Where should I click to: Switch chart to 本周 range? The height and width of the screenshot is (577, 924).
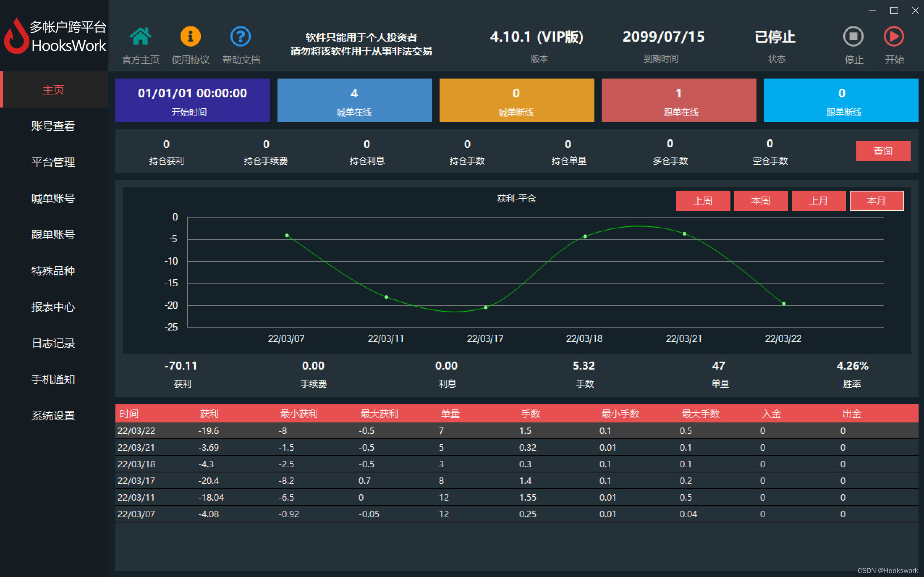(x=760, y=201)
